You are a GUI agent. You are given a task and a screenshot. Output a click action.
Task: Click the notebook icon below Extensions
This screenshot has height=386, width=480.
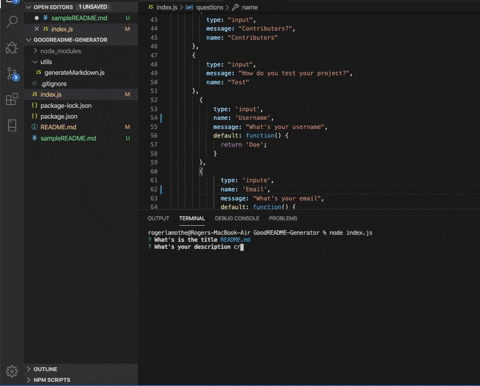12,125
